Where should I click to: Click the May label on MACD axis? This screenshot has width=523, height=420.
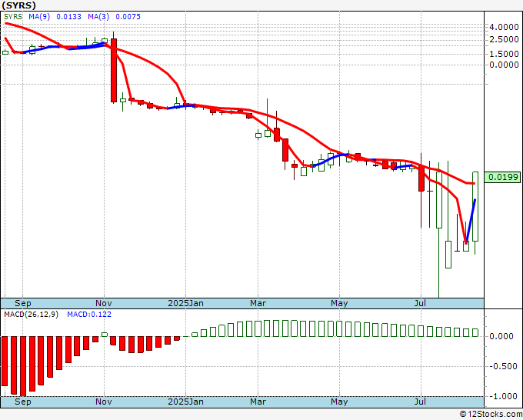point(339,402)
